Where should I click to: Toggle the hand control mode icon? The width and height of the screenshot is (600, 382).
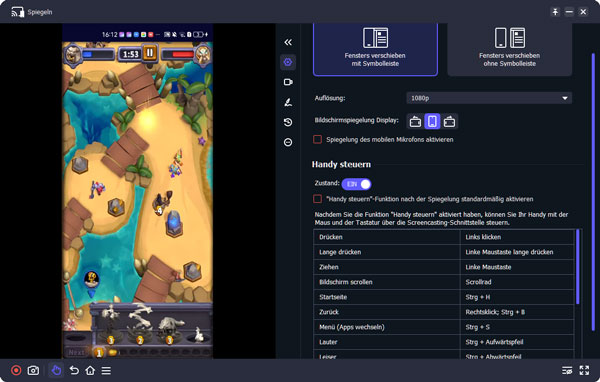[x=56, y=370]
